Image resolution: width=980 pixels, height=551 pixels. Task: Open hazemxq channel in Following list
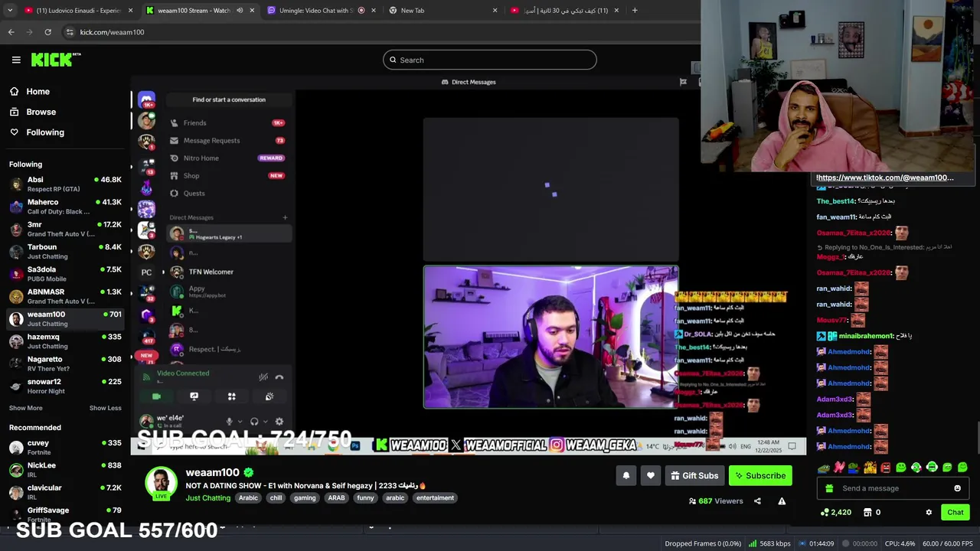tap(65, 341)
